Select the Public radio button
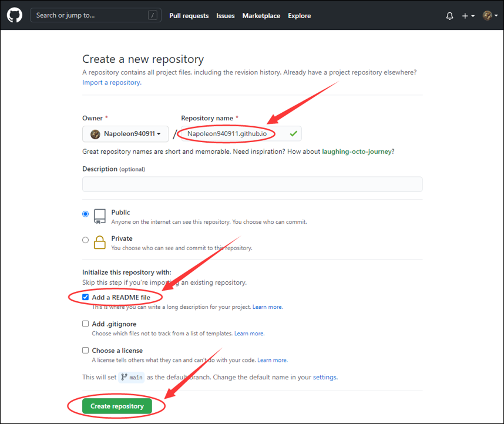Screen dimensions: 504x424 tap(86, 214)
